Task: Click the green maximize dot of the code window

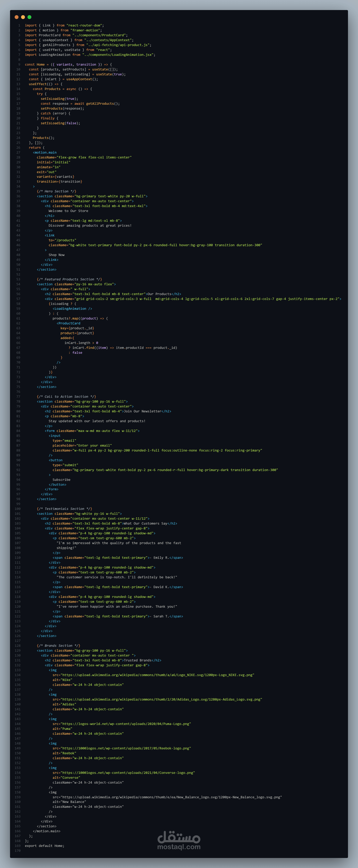Action: (x=29, y=17)
